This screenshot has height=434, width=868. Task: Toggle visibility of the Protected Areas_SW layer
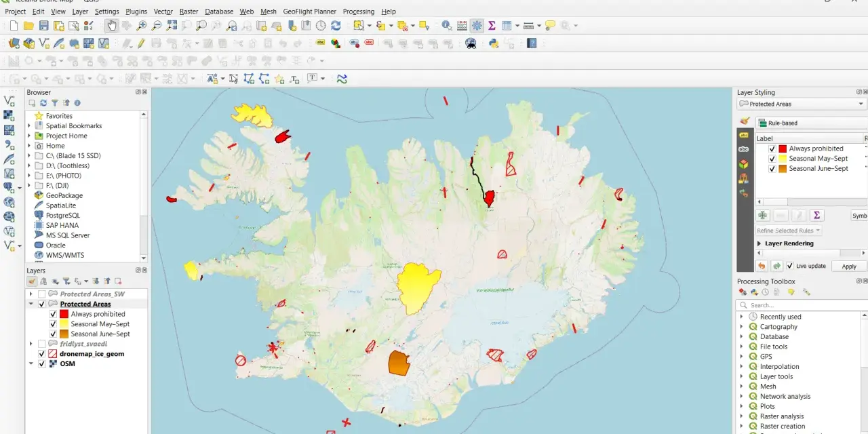[42, 294]
